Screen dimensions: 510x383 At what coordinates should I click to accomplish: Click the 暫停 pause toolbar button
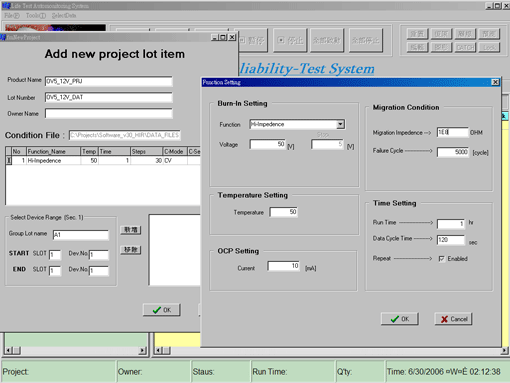[x=252, y=40]
